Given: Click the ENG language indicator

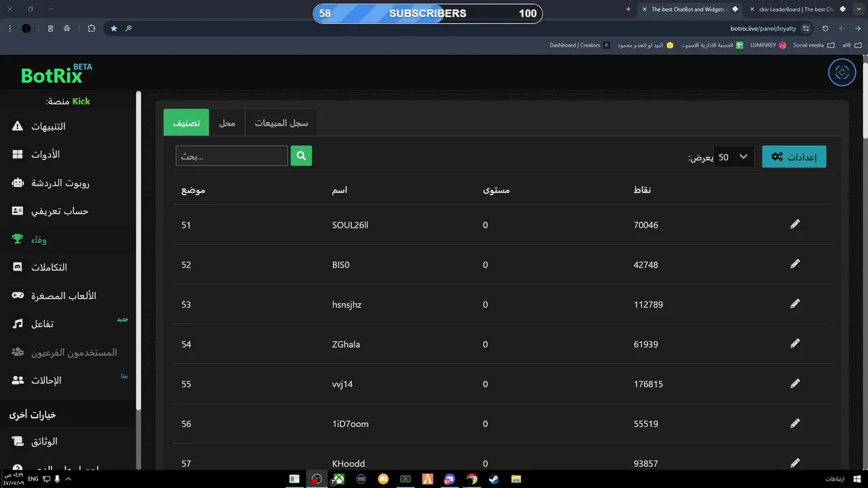Looking at the screenshot, I should (x=33, y=479).
